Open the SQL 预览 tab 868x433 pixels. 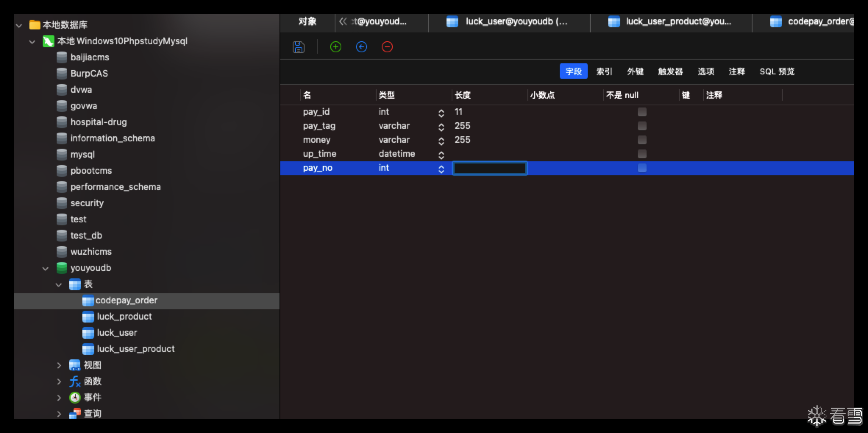777,71
